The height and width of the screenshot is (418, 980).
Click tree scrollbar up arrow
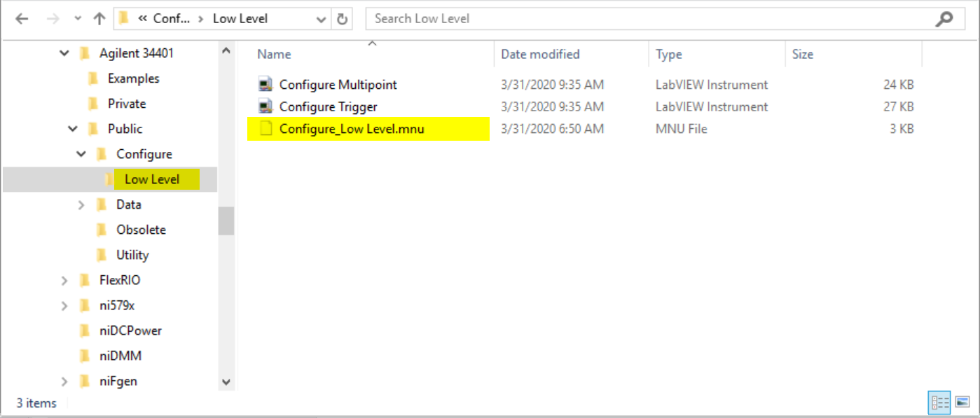point(226,50)
